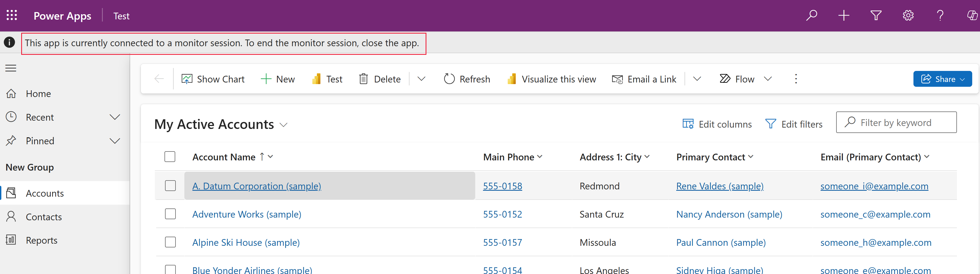Open the vertical ellipsis more commands
This screenshot has width=980, height=274.
[796, 79]
